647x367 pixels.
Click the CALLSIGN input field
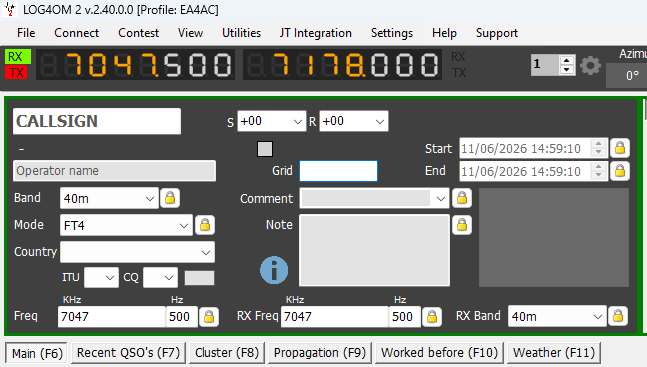click(97, 121)
